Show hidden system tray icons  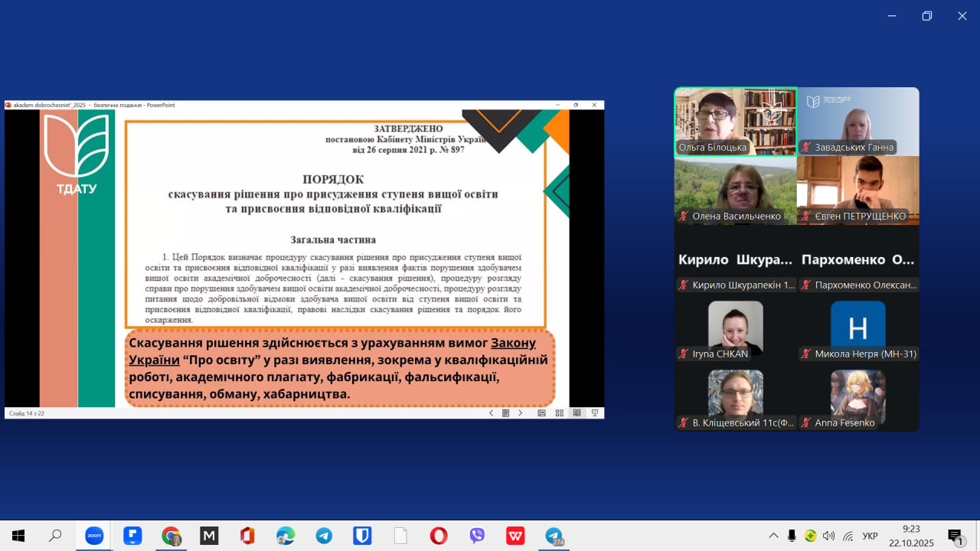pos(773,536)
